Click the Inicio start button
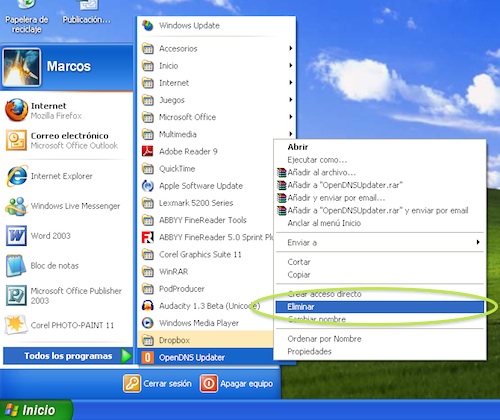 [x=36, y=410]
